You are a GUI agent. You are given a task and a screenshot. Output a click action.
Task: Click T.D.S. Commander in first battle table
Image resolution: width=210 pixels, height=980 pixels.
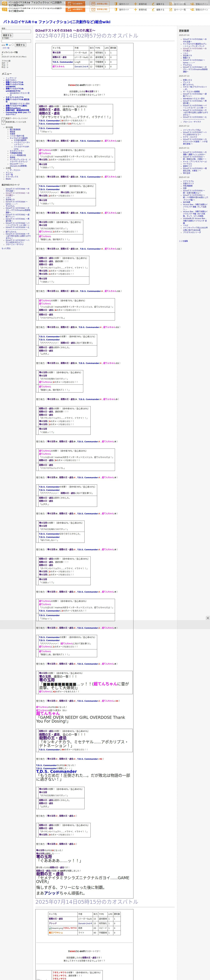click(63, 62)
